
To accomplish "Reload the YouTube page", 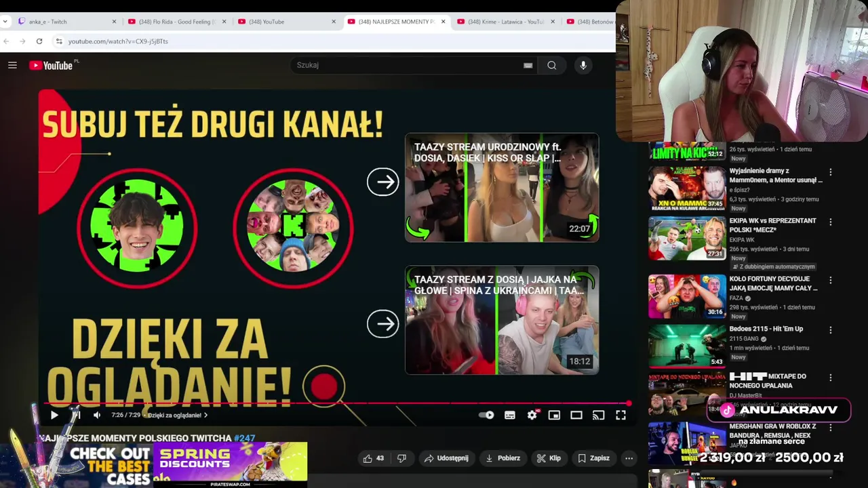I will (39, 41).
